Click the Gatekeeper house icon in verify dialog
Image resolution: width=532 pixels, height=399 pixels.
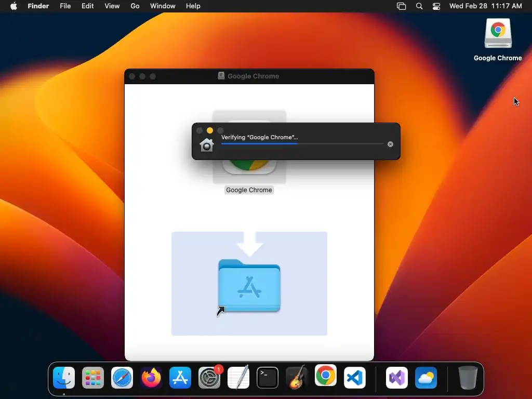click(x=207, y=145)
